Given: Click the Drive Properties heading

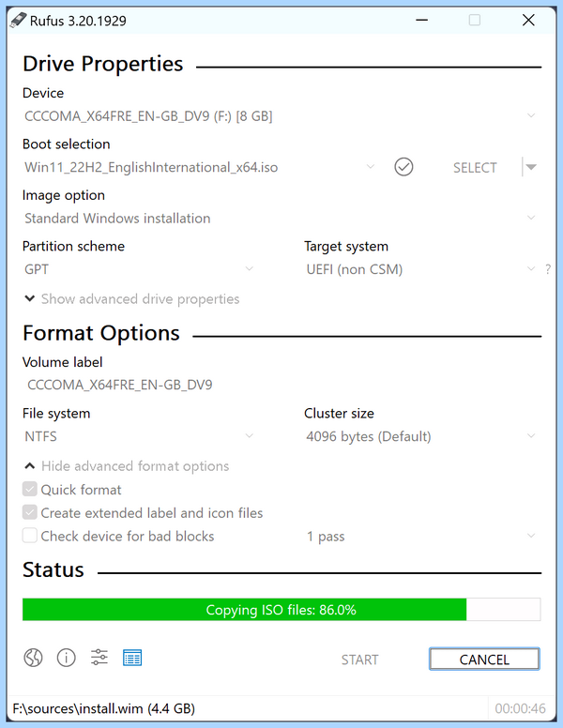Looking at the screenshot, I should pyautogui.click(x=103, y=64).
